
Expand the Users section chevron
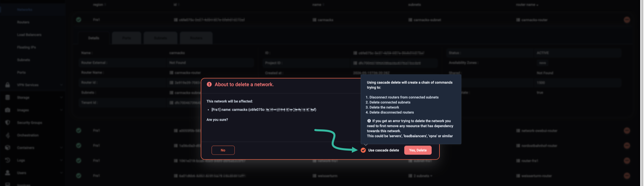pos(61,173)
